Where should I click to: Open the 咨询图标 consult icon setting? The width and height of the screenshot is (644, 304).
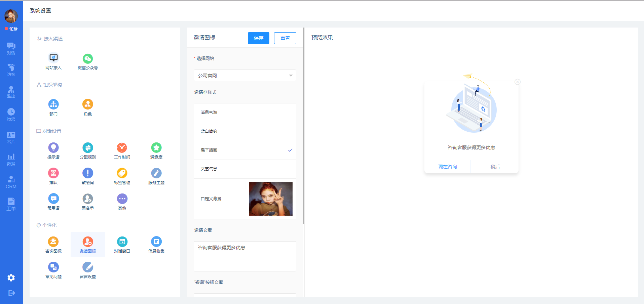point(53,245)
